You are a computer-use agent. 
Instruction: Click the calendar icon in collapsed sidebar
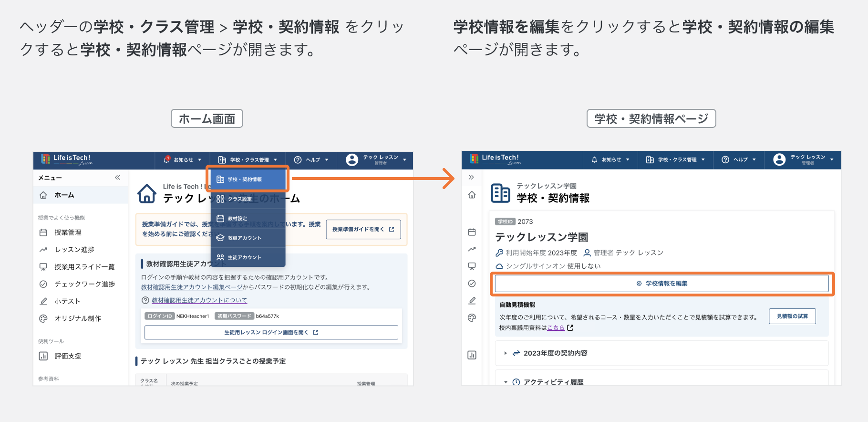(x=472, y=232)
